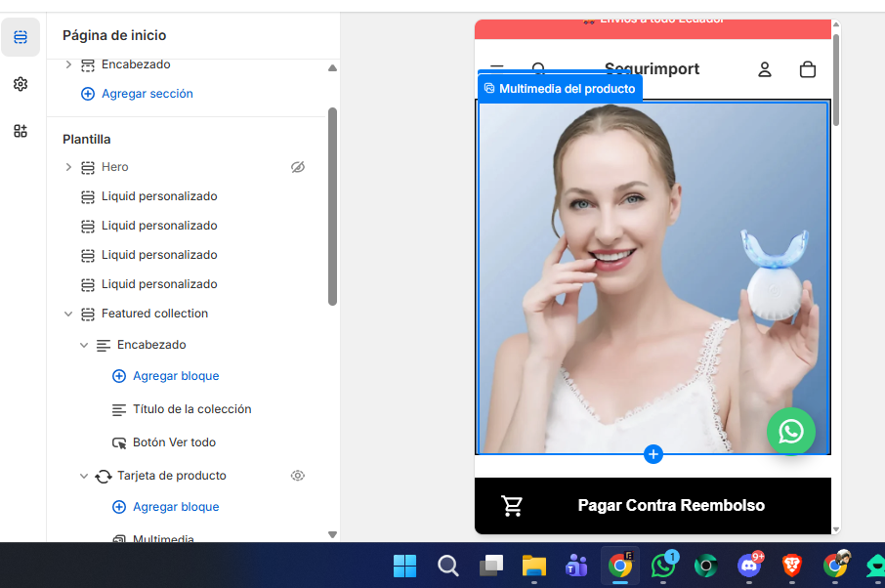Open theme settings gear icon
Screen dimensions: 885x588
click(21, 84)
